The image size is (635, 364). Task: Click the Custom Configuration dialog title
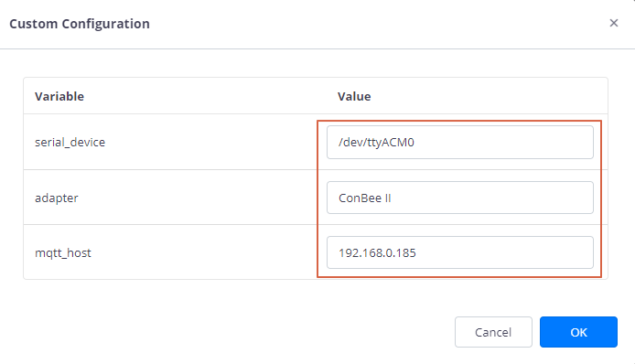tap(80, 24)
